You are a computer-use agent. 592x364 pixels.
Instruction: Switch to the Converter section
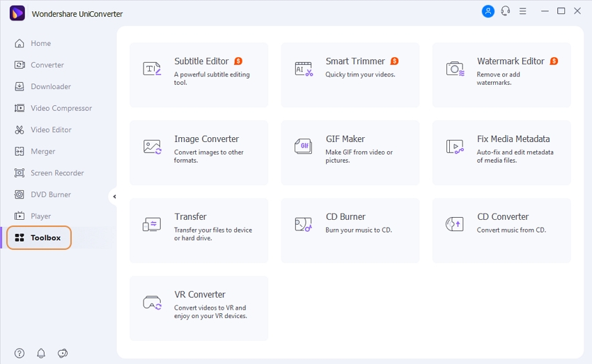47,65
